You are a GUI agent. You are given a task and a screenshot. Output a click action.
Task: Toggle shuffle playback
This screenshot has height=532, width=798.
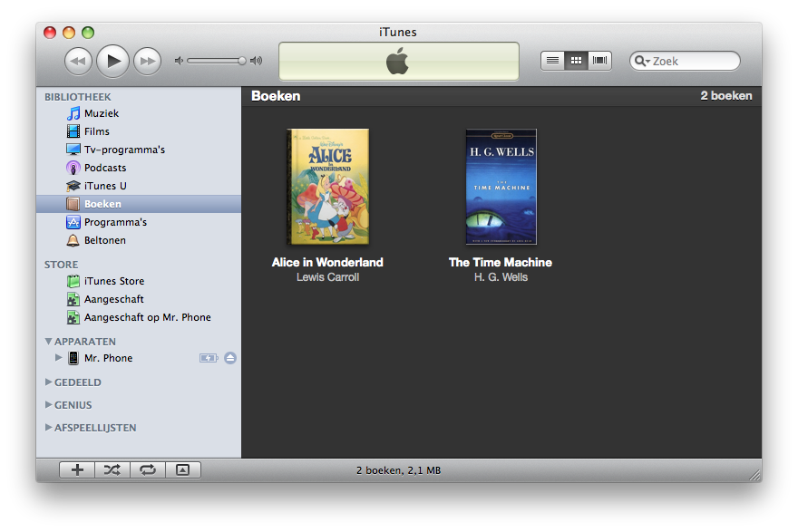(x=112, y=470)
